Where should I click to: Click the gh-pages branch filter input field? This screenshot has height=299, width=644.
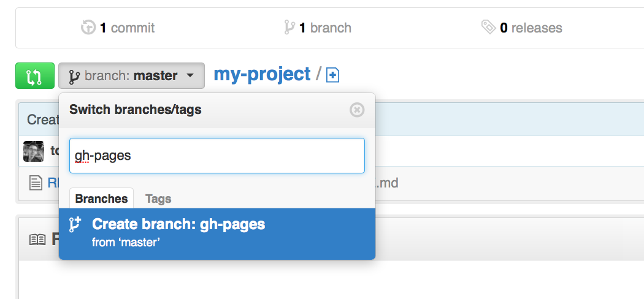tap(217, 156)
